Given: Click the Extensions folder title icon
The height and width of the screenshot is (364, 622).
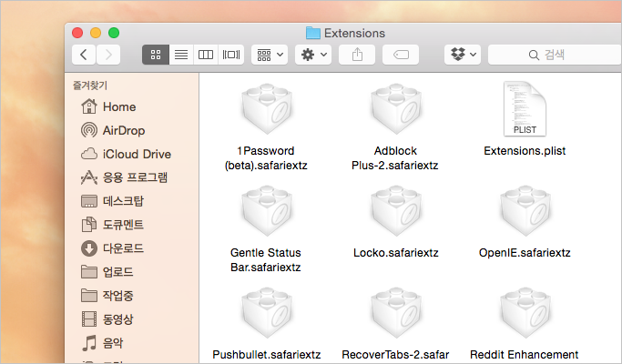Looking at the screenshot, I should point(313,33).
